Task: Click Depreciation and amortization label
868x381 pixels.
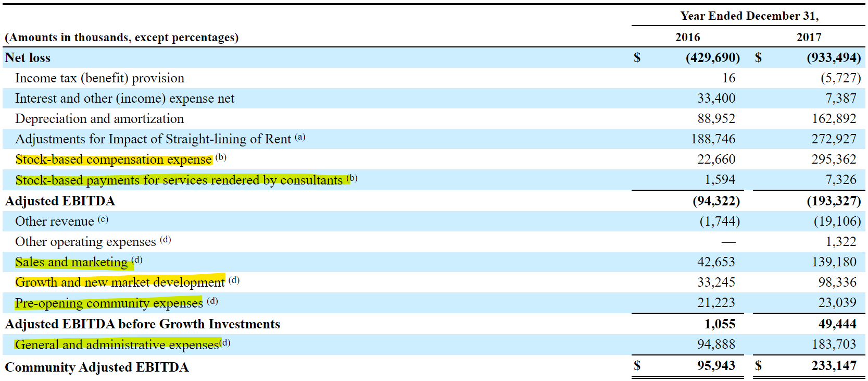Action: pyautogui.click(x=99, y=119)
